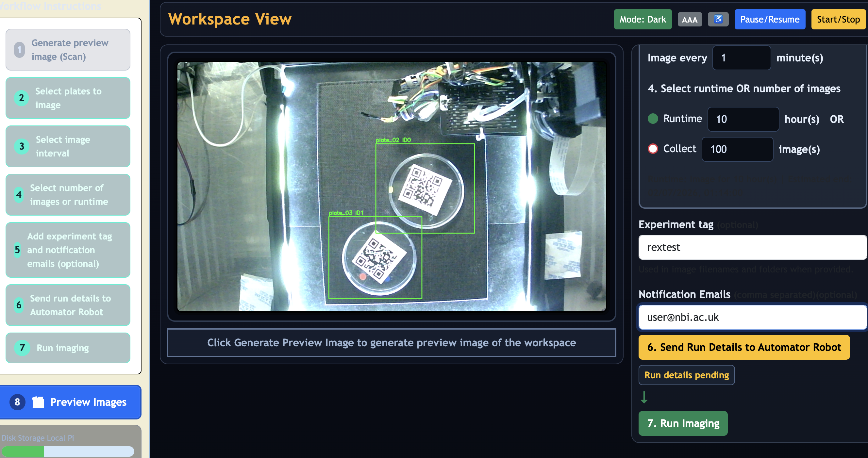Click the step 7 number badge

coord(22,348)
